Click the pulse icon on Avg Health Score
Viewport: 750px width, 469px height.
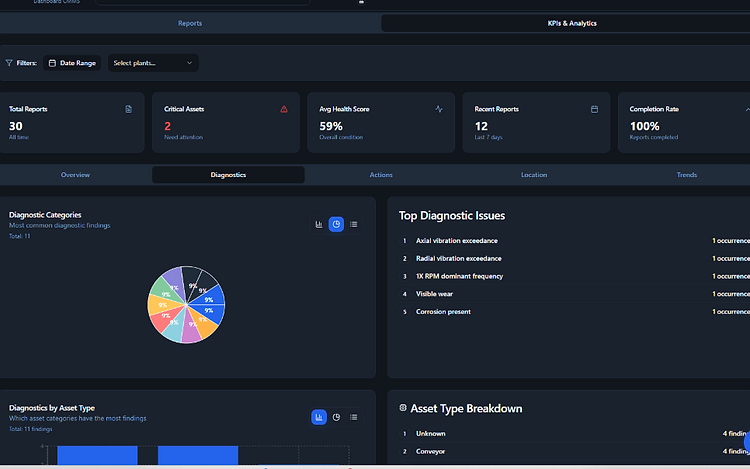tap(439, 109)
